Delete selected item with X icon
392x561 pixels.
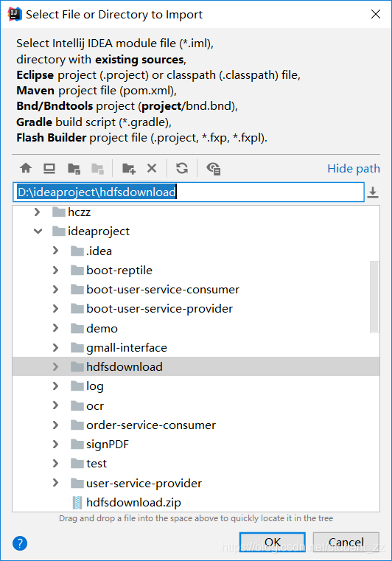(152, 168)
